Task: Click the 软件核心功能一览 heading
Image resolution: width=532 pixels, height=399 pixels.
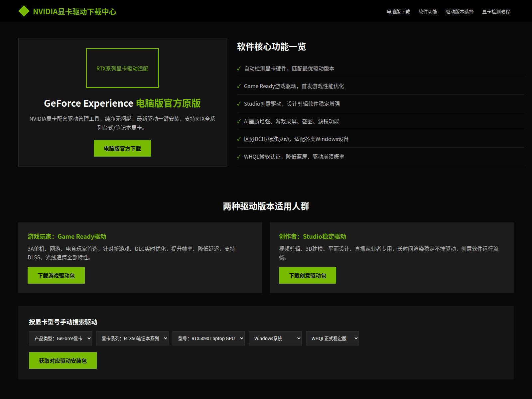Action: (271, 47)
